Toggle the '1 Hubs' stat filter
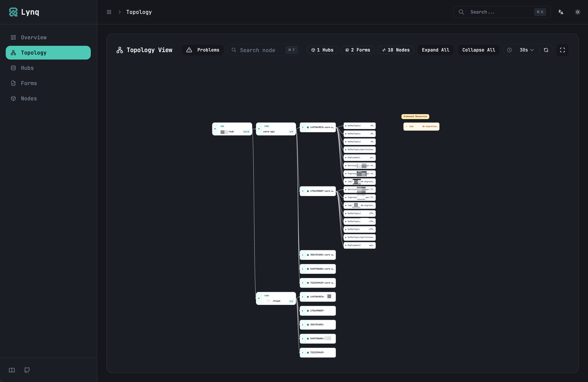588x382 pixels. [322, 50]
